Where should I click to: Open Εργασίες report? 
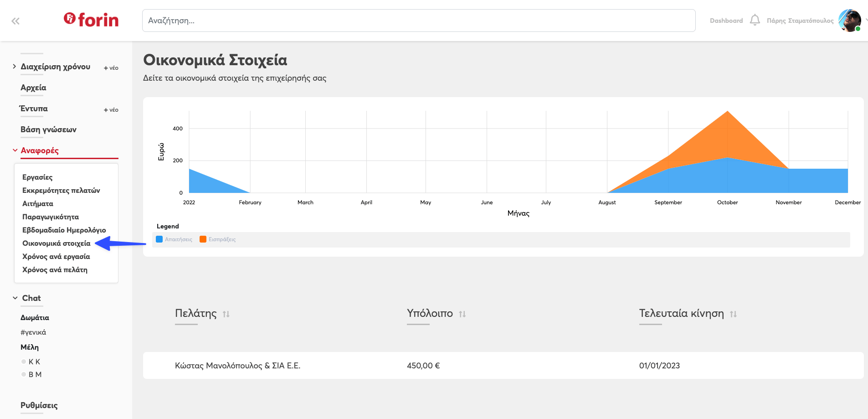point(37,177)
